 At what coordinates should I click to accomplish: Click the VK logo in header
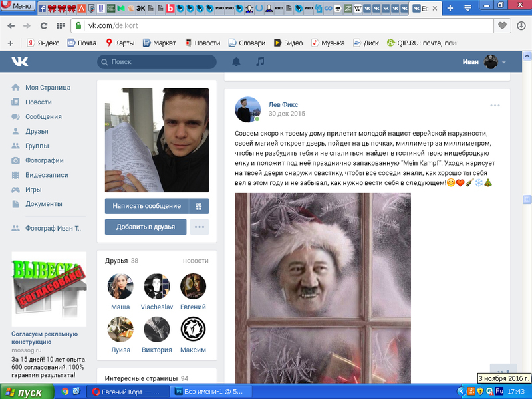tap(18, 62)
